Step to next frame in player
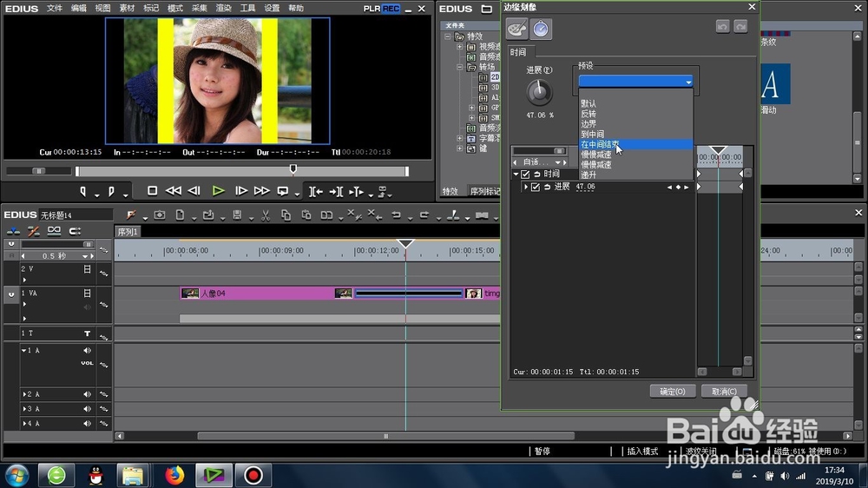868x488 pixels. coord(241,191)
